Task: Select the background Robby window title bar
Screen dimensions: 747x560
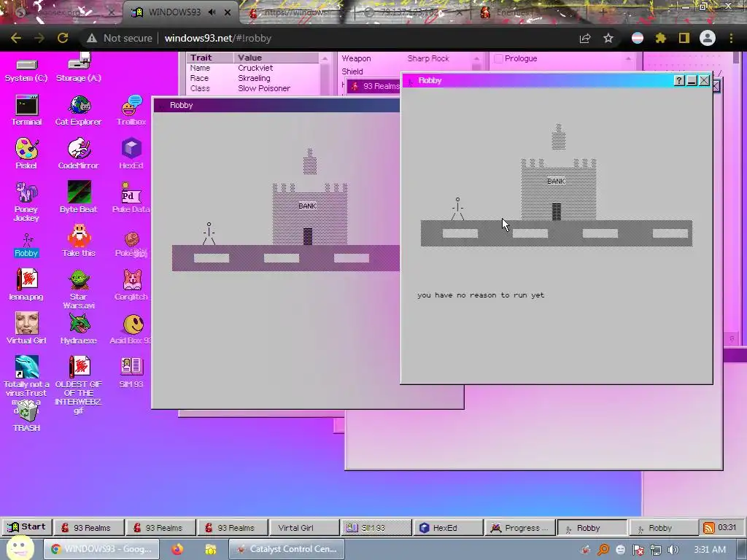Action: (276, 105)
